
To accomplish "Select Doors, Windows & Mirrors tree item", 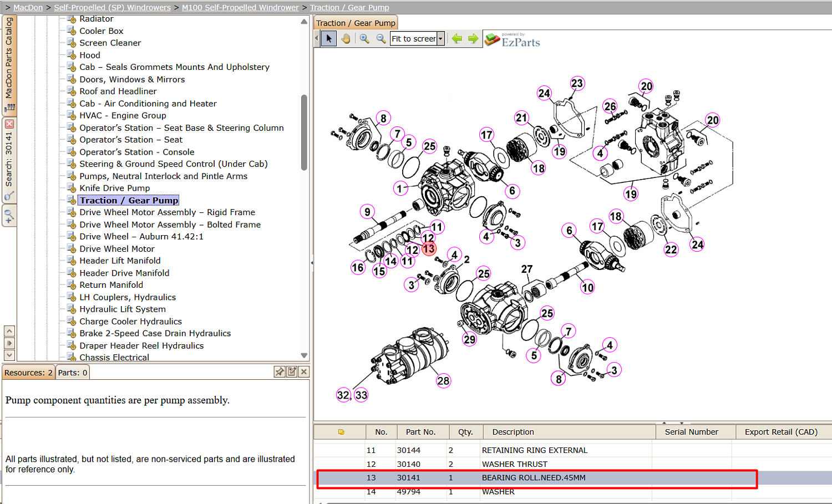I will 132,79.
